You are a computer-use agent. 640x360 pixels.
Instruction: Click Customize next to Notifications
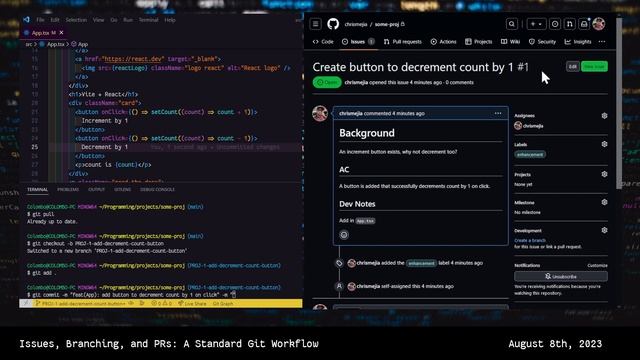click(598, 265)
